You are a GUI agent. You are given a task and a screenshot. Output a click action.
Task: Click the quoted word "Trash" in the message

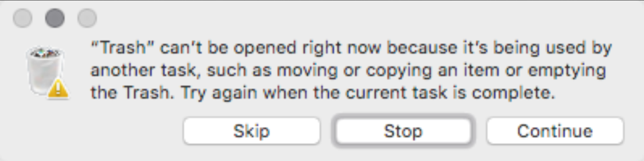(123, 48)
